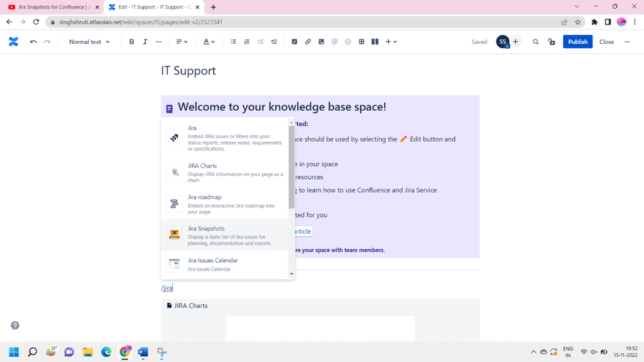The height and width of the screenshot is (362, 644).
Task: Open Microsoft Word from taskbar
Action: pos(143,352)
